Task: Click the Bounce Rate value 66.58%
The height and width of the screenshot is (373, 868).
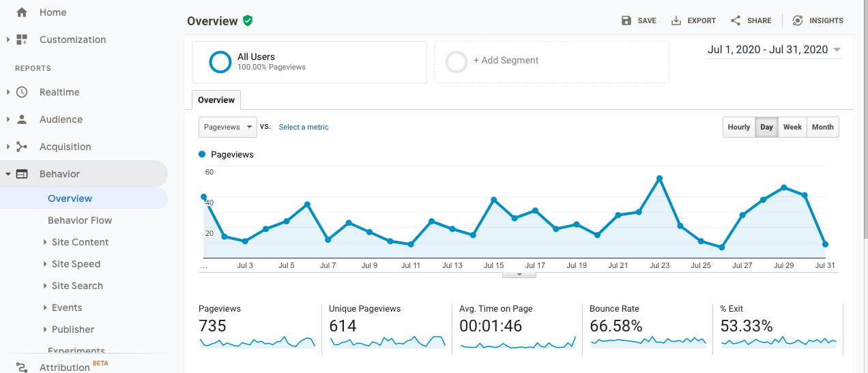Action: point(616,326)
